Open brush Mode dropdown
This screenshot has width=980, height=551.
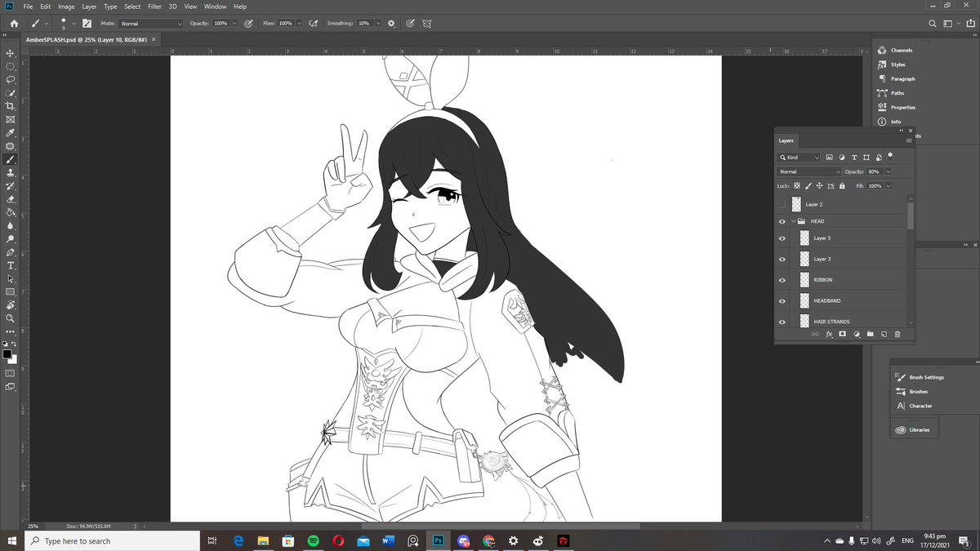(152, 24)
